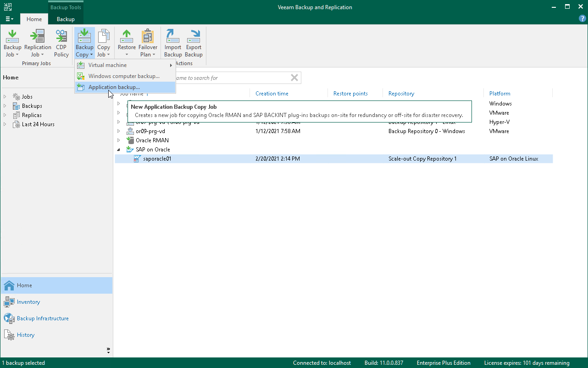
Task: Open the Backup Infrastructure navigation pane
Action: [x=56, y=318]
